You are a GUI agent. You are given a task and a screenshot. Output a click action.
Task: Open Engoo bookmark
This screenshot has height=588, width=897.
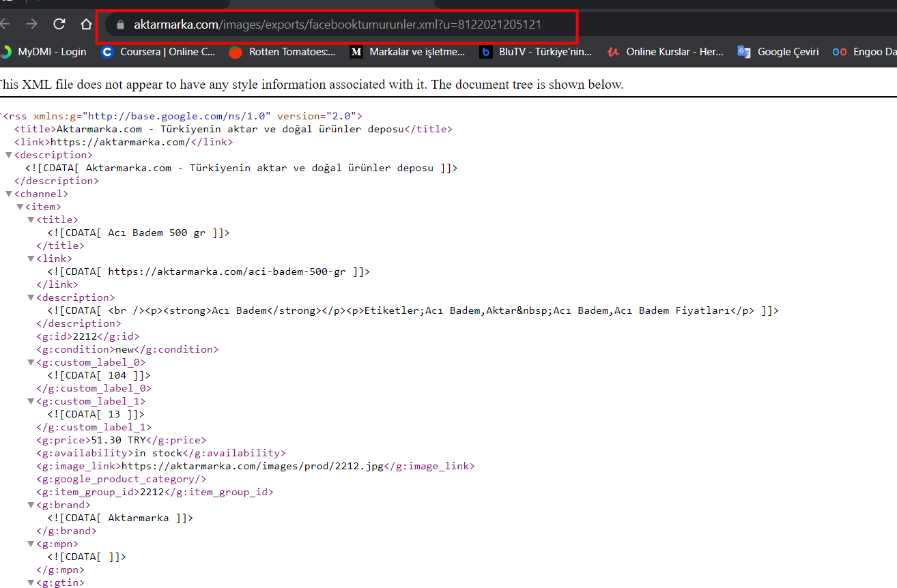[x=865, y=51]
